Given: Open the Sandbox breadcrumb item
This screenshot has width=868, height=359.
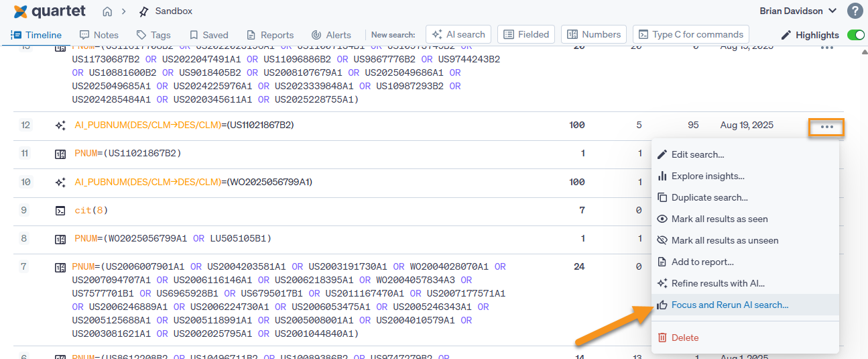Looking at the screenshot, I should click(x=173, y=11).
